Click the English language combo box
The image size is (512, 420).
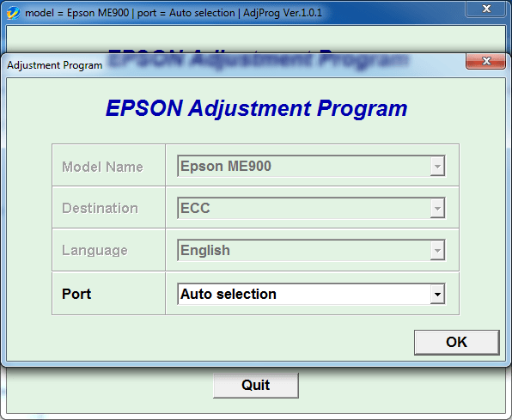click(311, 250)
